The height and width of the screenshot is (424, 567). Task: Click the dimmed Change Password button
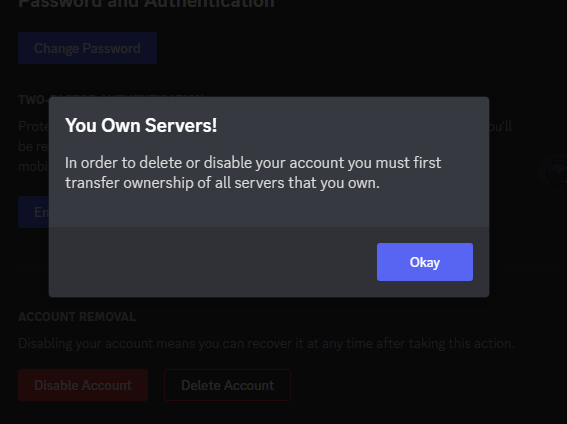tap(88, 48)
